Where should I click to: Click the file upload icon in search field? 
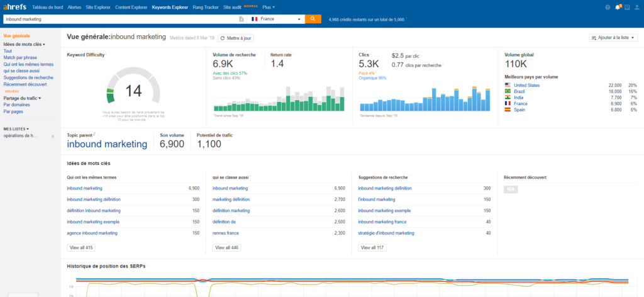pos(241,19)
